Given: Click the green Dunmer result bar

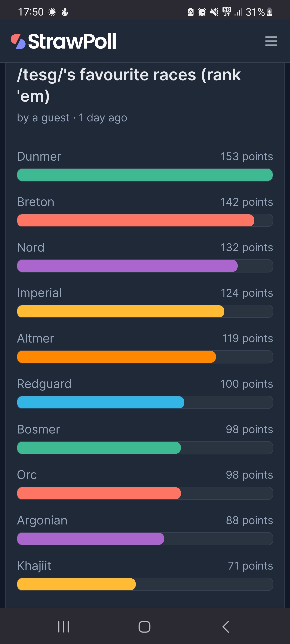Looking at the screenshot, I should pos(145,175).
